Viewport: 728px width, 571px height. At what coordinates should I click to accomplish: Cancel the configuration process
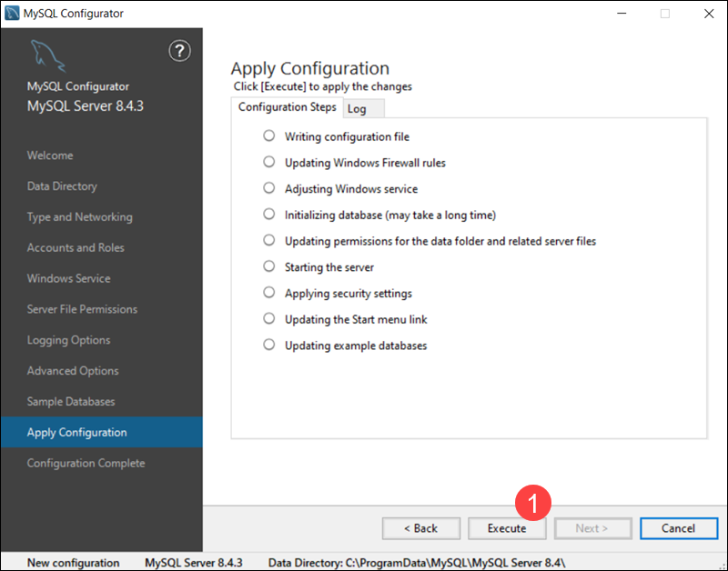(679, 528)
